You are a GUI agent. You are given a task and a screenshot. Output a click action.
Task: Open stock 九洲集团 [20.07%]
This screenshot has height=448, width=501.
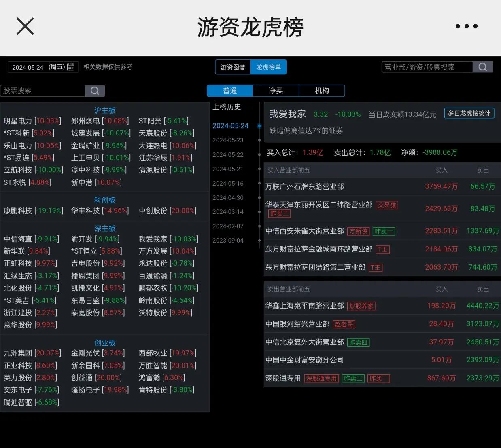tap(32, 353)
